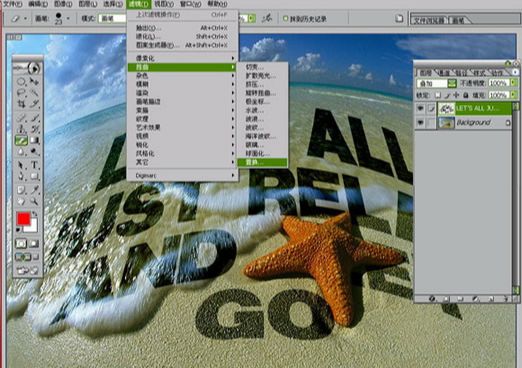The image size is (522, 368).
Task: Select the Type (T) tool
Action: (x=34, y=165)
